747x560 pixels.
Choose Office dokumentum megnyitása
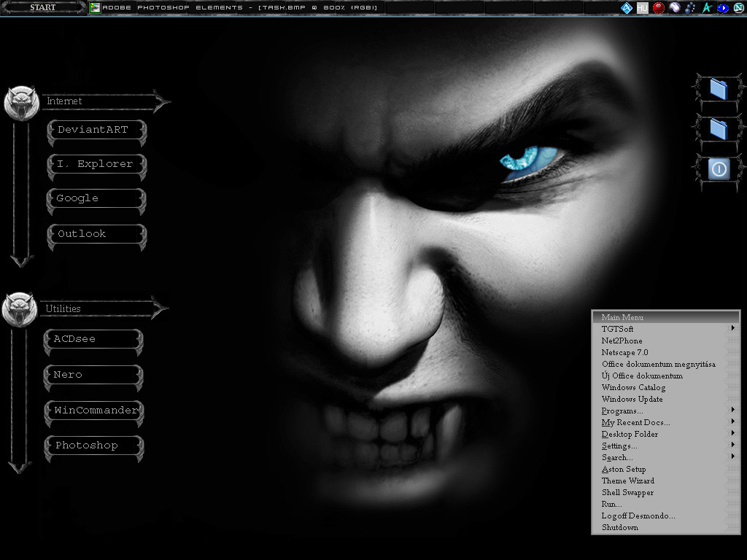click(666, 364)
